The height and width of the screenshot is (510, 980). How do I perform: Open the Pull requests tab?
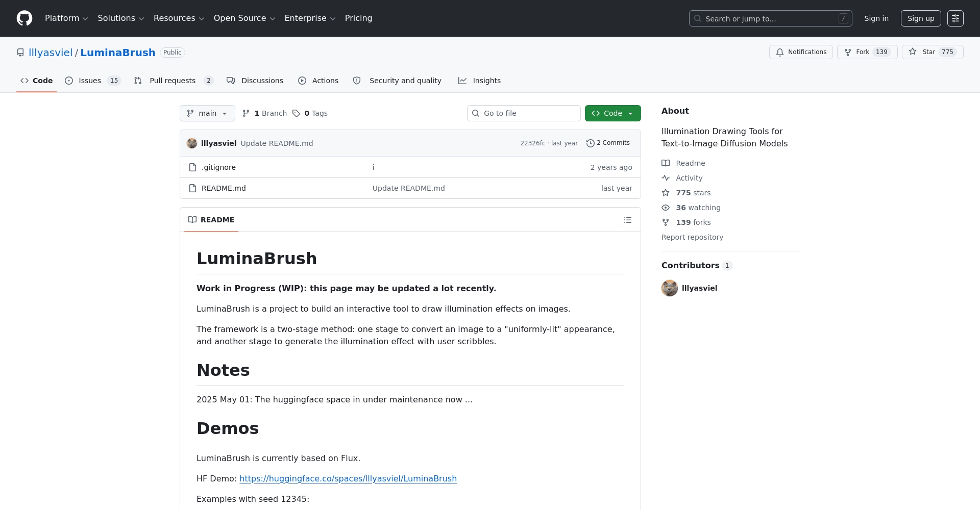(173, 81)
